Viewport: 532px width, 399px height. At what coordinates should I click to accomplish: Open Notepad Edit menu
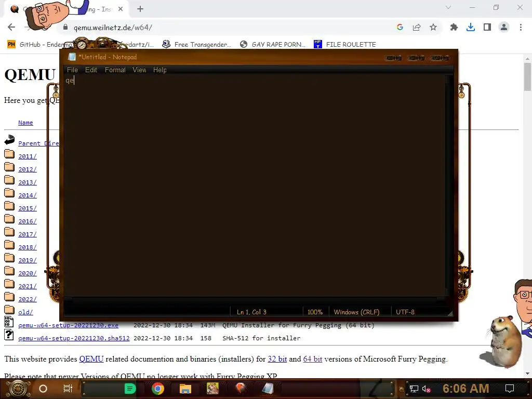point(91,70)
